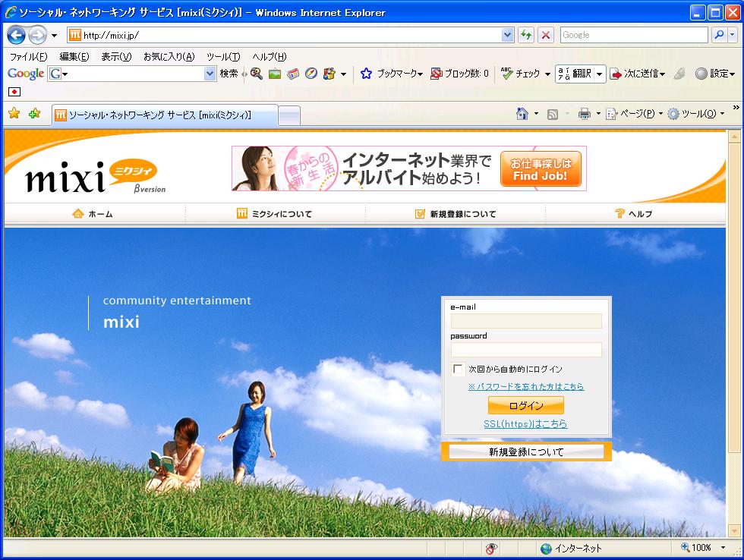Expand the ブックマーク dropdown
Viewport: 744px width, 560px height.
coord(420,74)
